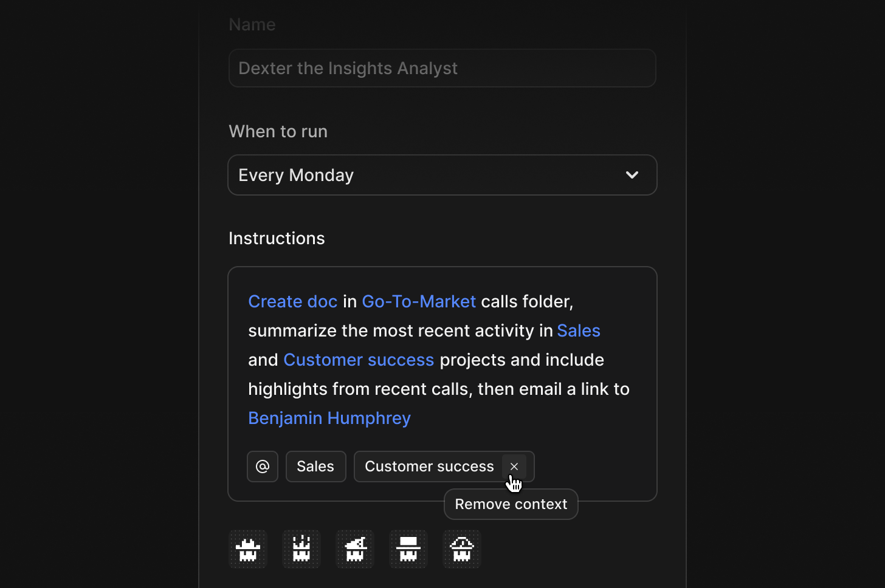This screenshot has width=885, height=588.
Task: Select the Sales context chip
Action: (315, 466)
